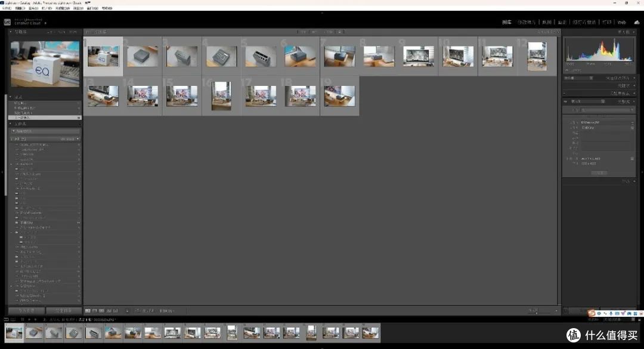Image resolution: width=644 pixels, height=349 pixels.
Task: Click the main window display icon above filmstrip
Action: click(x=6, y=319)
